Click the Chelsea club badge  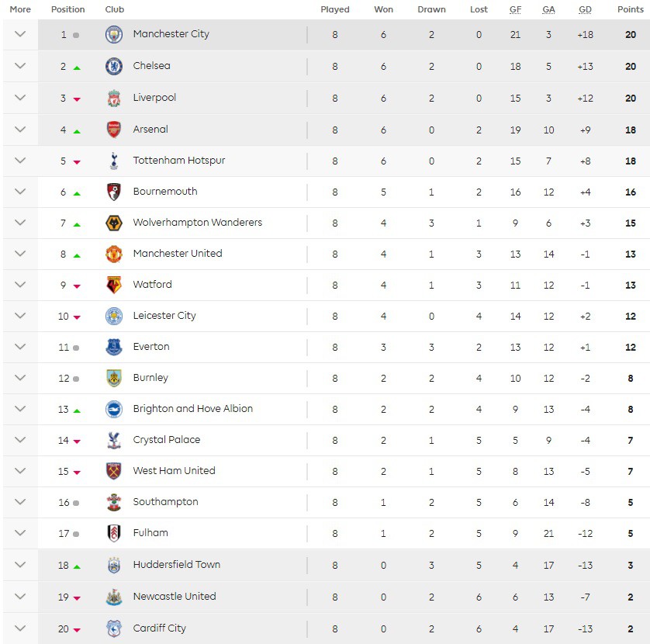point(114,67)
